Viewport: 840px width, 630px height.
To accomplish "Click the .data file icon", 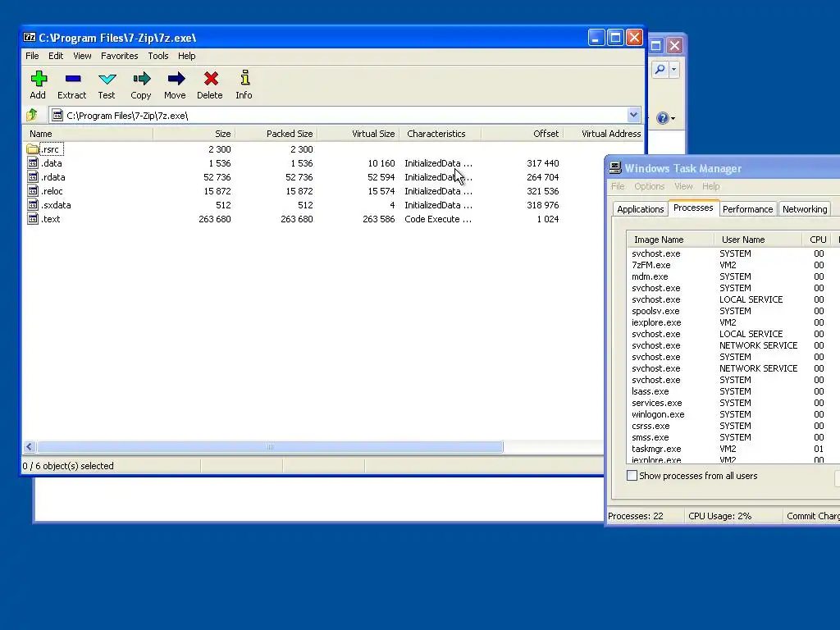I will 33,163.
